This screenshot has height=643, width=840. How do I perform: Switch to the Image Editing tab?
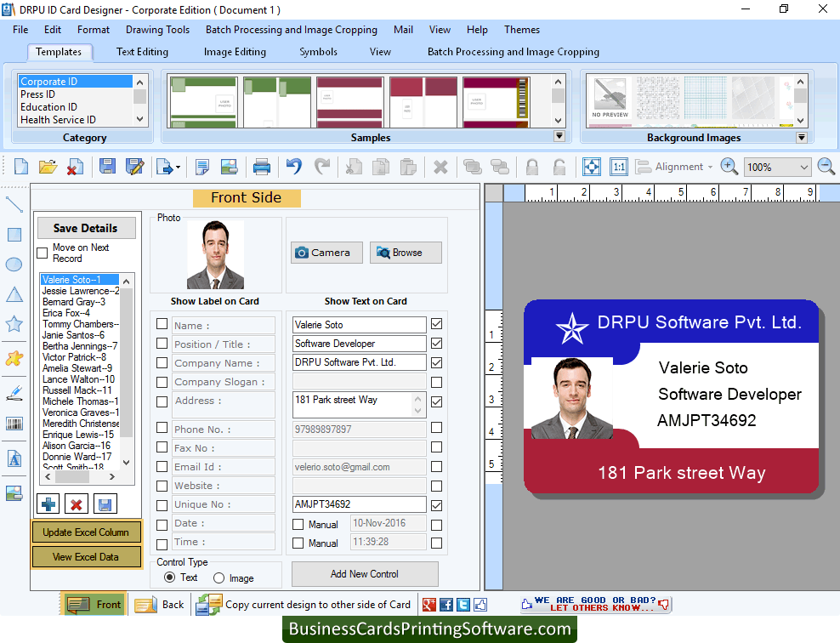pos(235,52)
